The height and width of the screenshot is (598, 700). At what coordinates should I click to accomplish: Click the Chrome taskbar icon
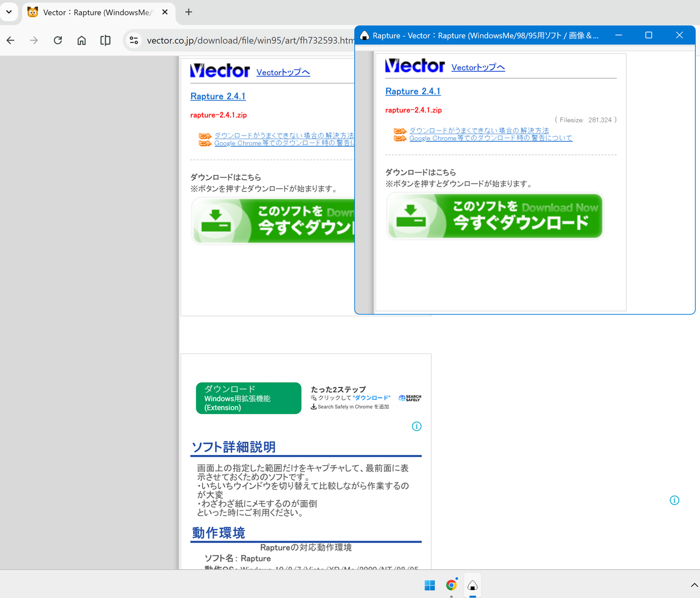(x=451, y=585)
